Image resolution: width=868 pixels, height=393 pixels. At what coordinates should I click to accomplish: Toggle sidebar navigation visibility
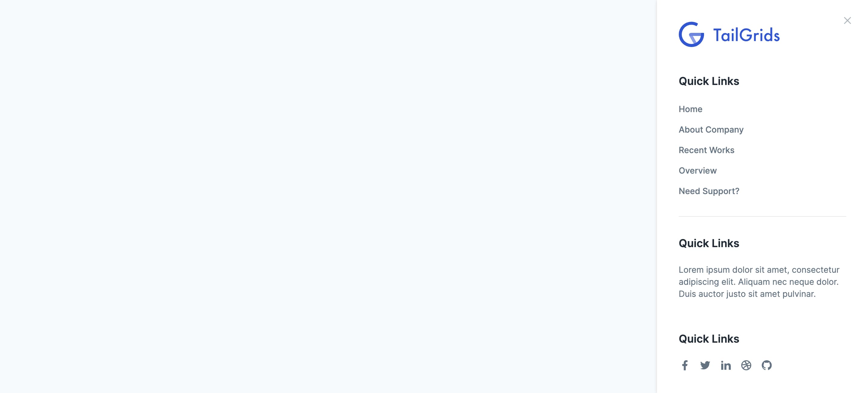pyautogui.click(x=848, y=20)
